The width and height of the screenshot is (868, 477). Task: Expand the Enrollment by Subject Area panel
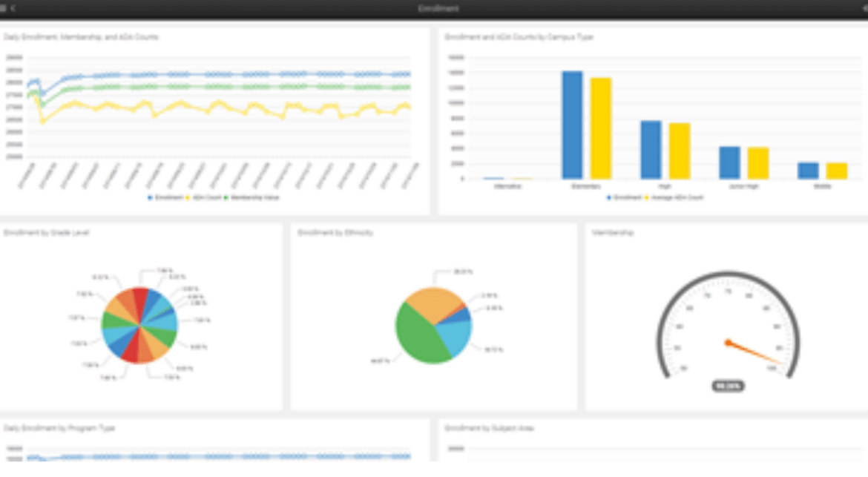[489, 428]
